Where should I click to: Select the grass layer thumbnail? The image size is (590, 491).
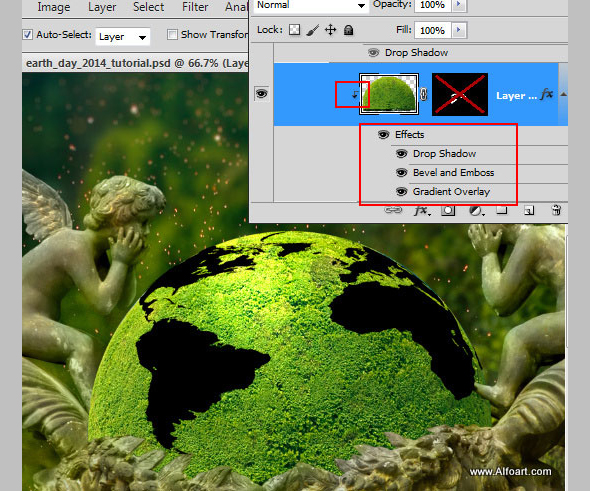pyautogui.click(x=389, y=94)
